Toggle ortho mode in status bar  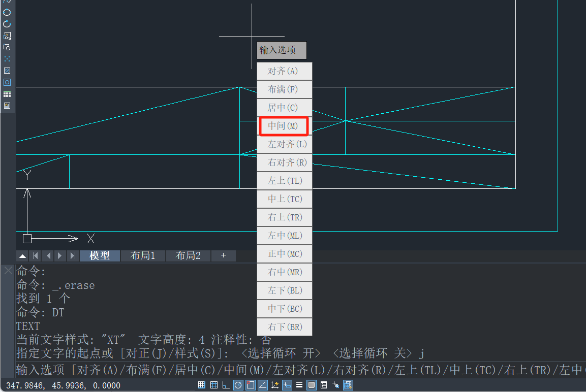point(226,385)
